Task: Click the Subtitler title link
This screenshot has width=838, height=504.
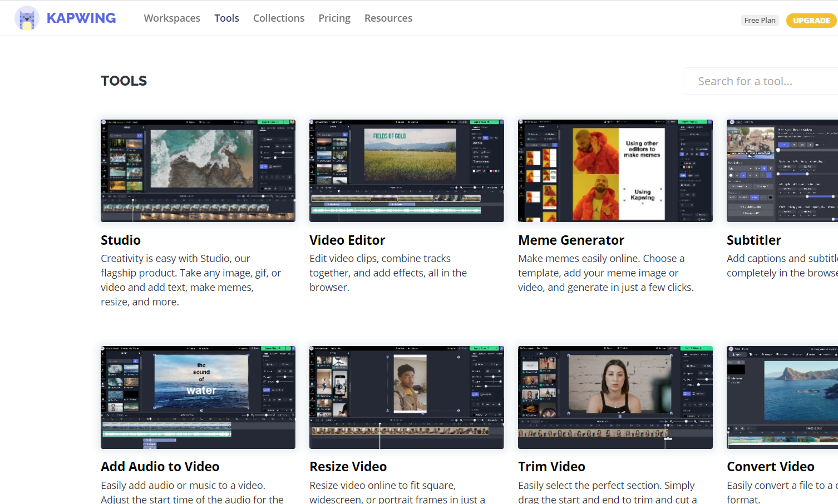Action: pos(754,240)
